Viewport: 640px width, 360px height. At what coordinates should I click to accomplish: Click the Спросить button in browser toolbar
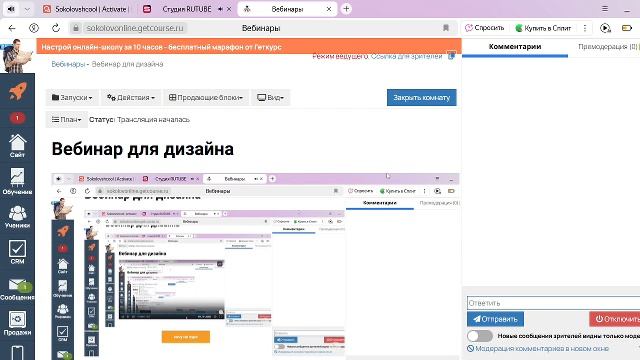pyautogui.click(x=484, y=28)
